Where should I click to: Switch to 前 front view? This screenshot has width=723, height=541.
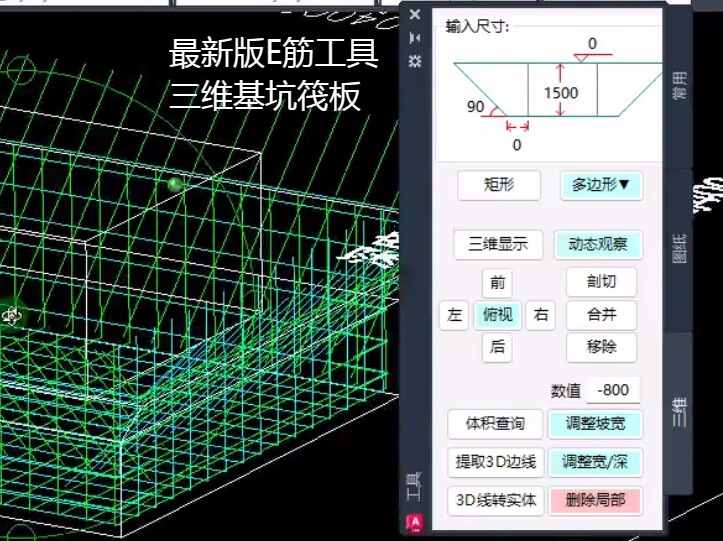point(498,283)
